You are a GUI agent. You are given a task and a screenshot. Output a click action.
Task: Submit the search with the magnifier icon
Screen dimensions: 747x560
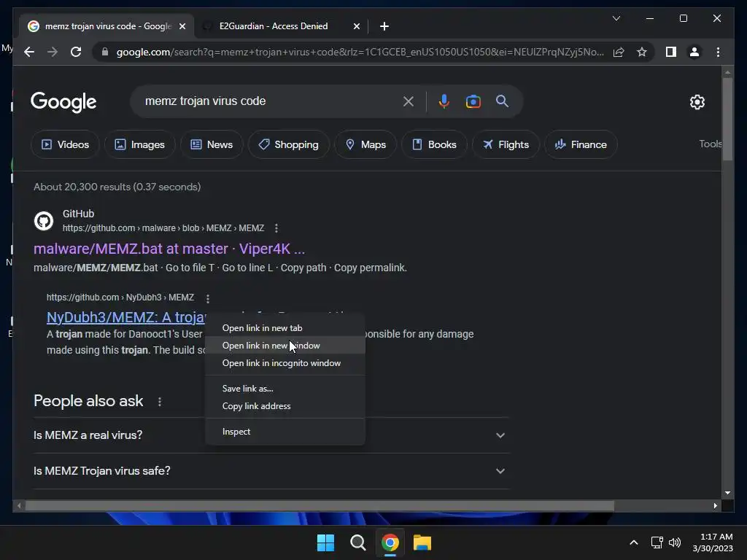tap(502, 101)
